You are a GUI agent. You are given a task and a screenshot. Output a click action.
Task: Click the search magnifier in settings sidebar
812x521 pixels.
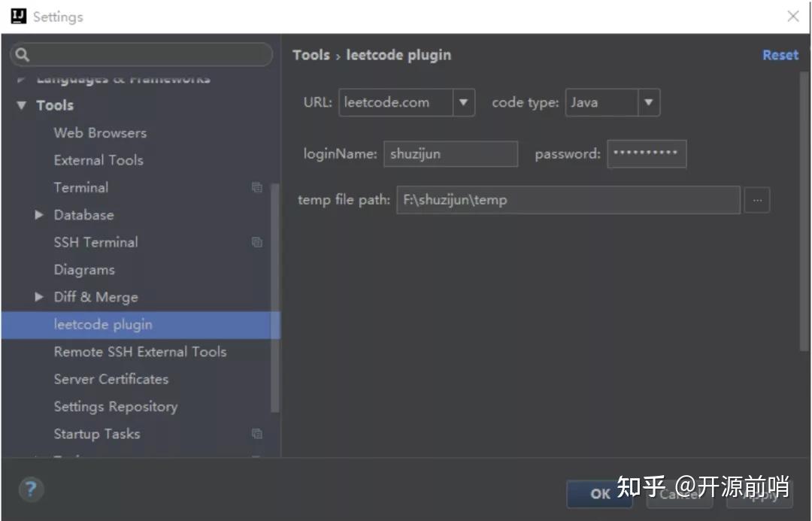(x=23, y=54)
